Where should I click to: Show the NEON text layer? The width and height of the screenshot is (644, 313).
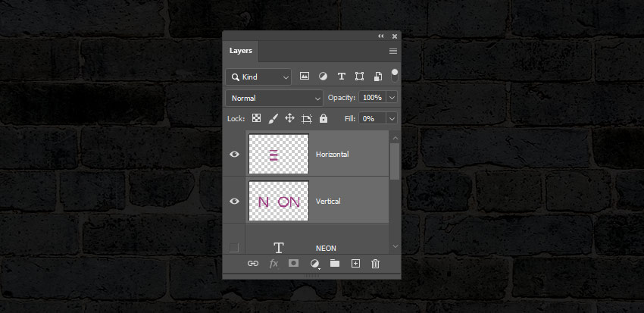(x=234, y=248)
